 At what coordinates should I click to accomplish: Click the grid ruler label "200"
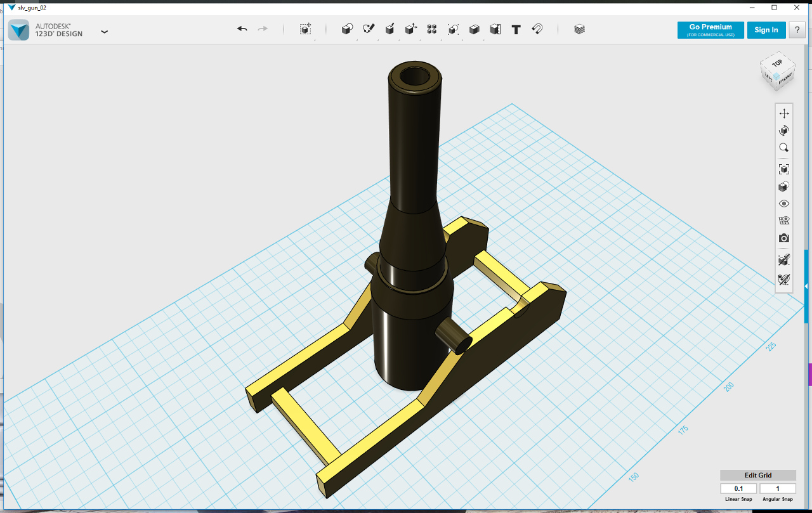tap(730, 386)
